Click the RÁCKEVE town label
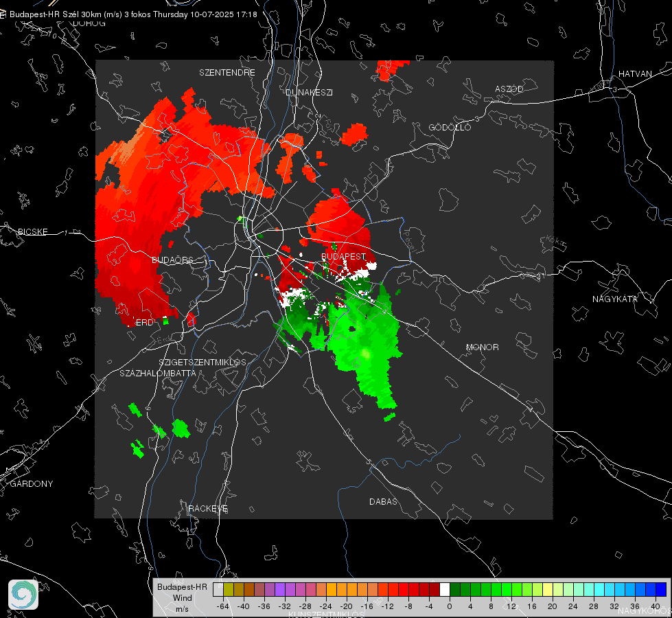This screenshot has height=618, width=672. pyautogui.click(x=208, y=508)
